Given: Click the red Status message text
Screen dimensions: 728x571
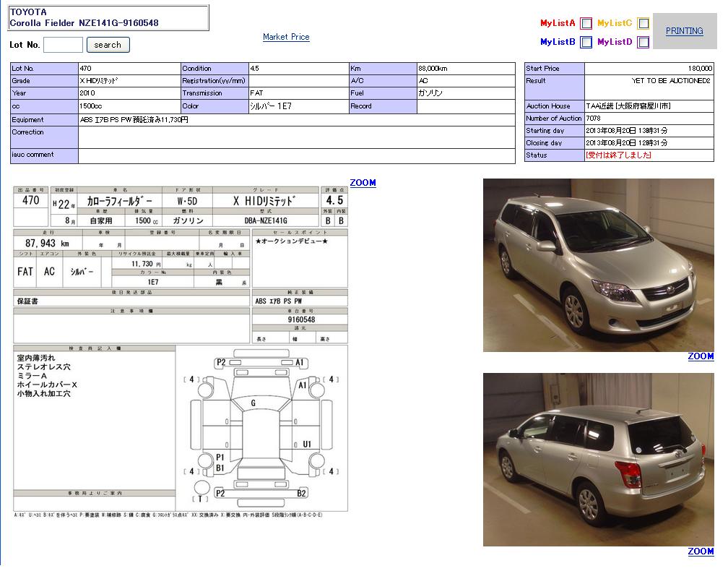Looking at the screenshot, I should [619, 155].
